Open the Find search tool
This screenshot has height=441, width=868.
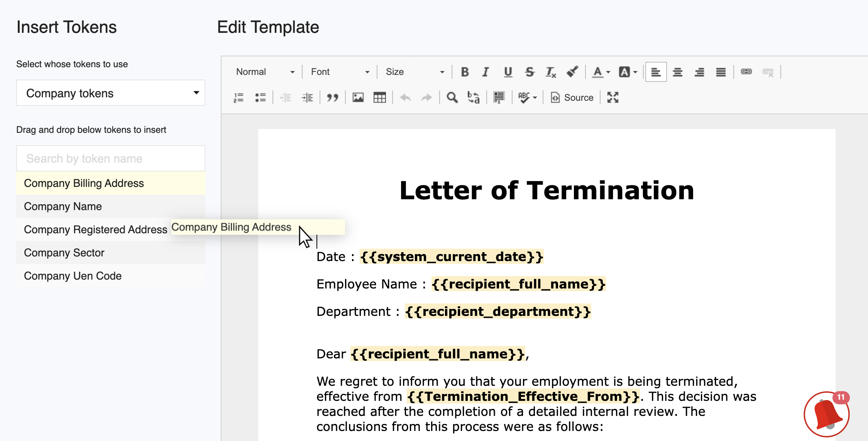coord(452,98)
